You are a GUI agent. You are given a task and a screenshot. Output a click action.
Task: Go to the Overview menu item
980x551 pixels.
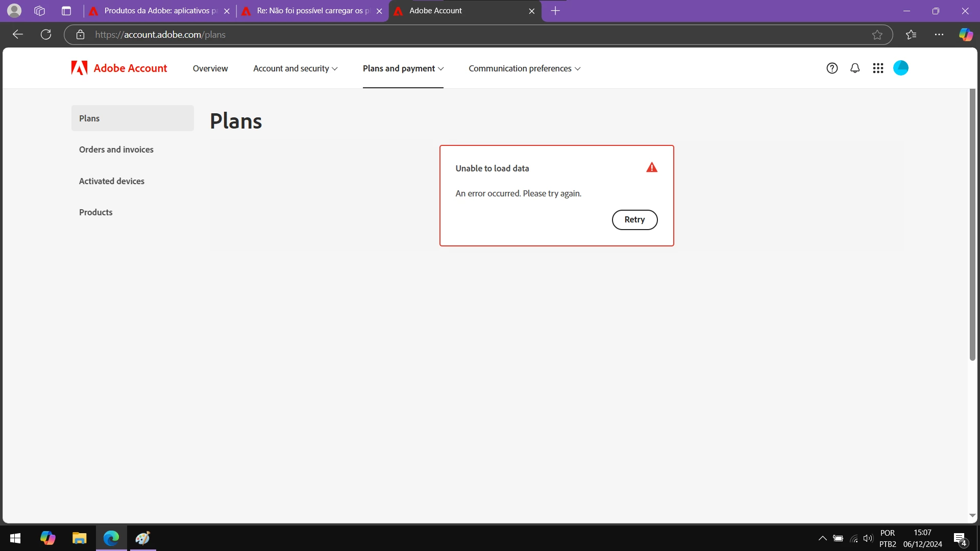coord(210,68)
